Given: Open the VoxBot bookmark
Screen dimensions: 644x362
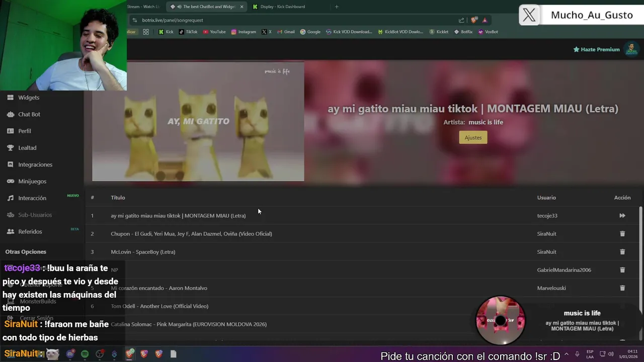Looking at the screenshot, I should click(488, 32).
